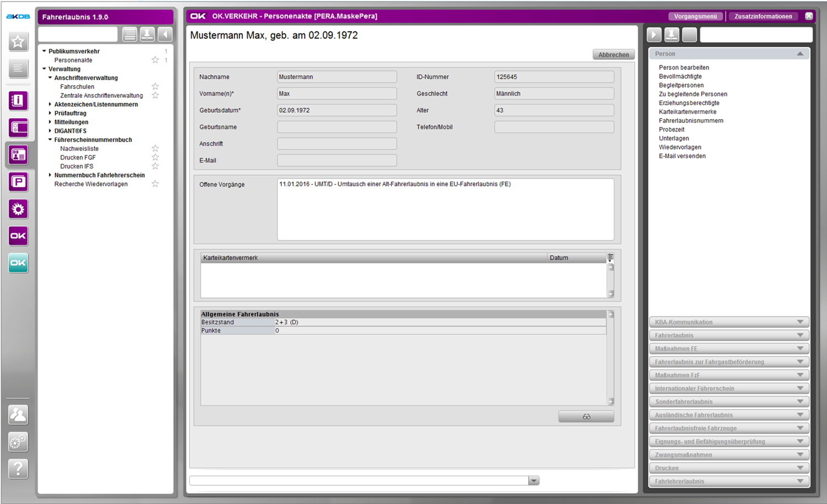Expand the Prüfauftrag tree node
This screenshot has width=827, height=504.
[x=50, y=113]
